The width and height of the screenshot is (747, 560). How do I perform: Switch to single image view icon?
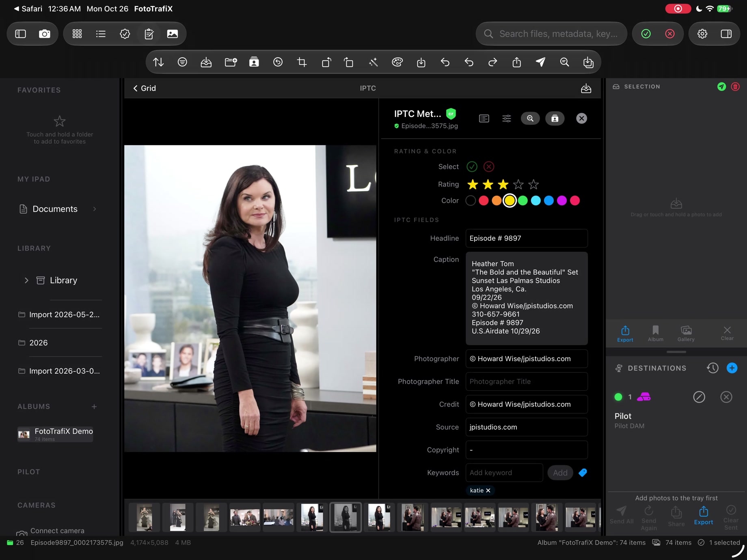[173, 34]
